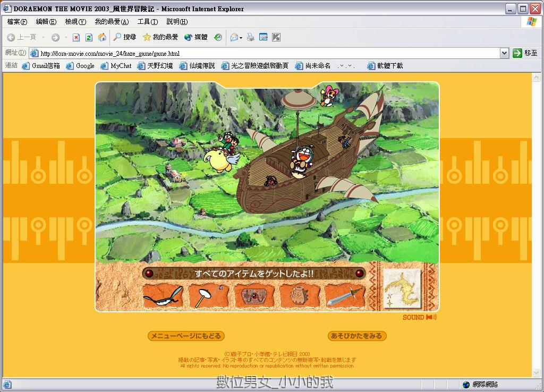Viewport: 544px width, 392px height.
Task: Click the feather item icon in the game inventory
Action: [x=163, y=295]
